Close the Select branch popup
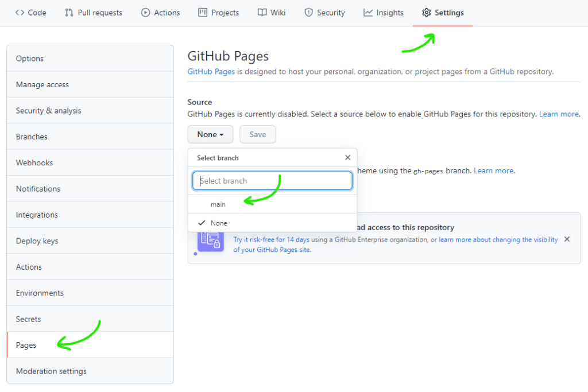This screenshot has height=392, width=588. click(347, 158)
